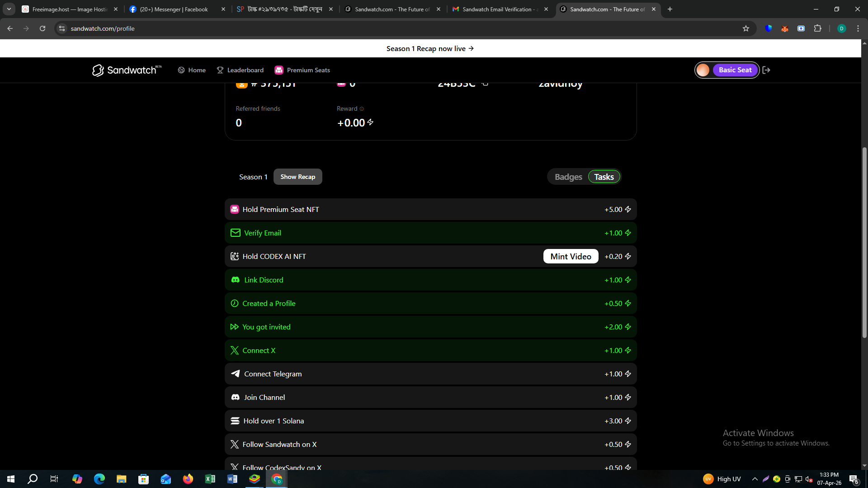Open the Chrome extensions puzzle icon
Viewport: 868px width, 488px height.
[817, 28]
